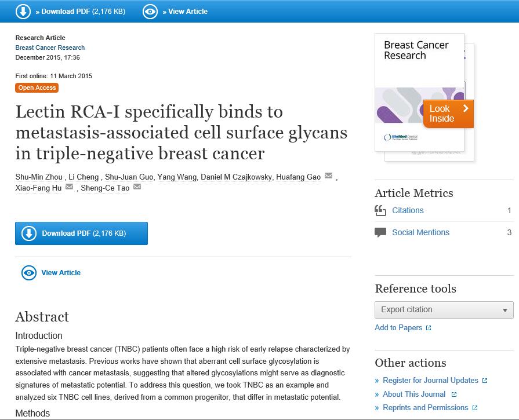Click the Open Access badge
The height and width of the screenshot is (420, 519).
(x=37, y=88)
